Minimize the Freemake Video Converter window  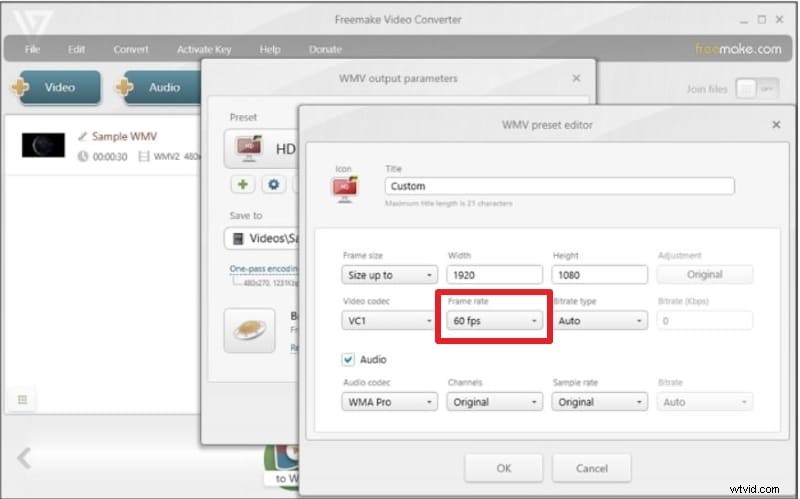click(x=744, y=20)
